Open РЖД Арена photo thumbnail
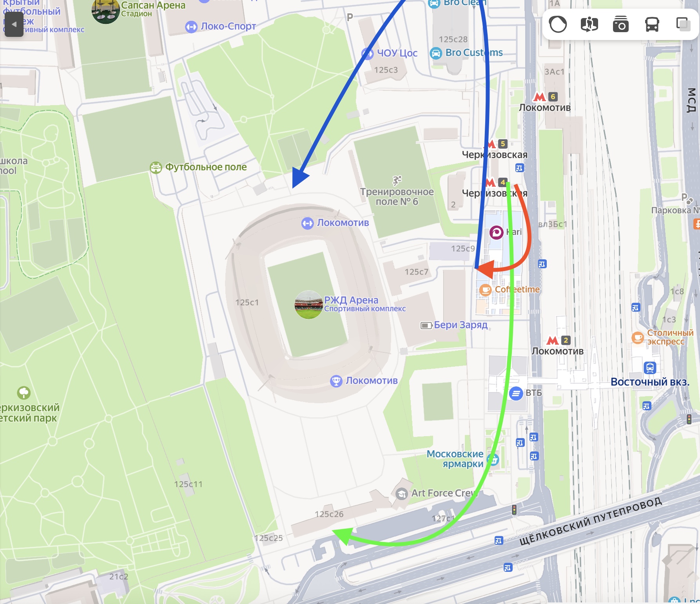The height and width of the screenshot is (604, 700). point(308,305)
